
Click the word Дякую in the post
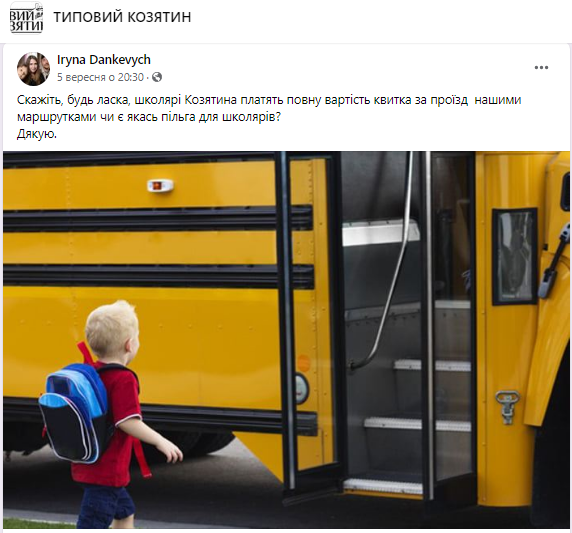tap(36, 134)
